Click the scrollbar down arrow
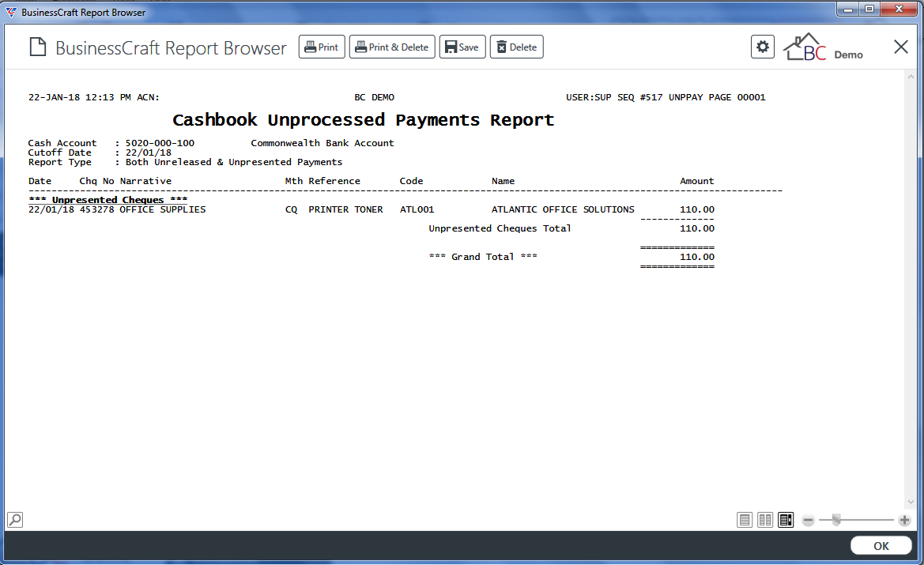This screenshot has width=924, height=565. click(911, 502)
